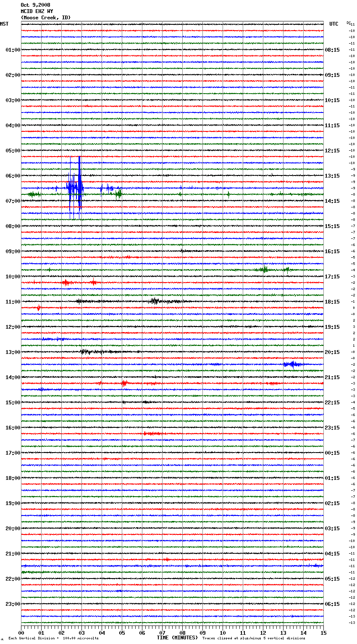Click the 06:15 UTC time label
The width and height of the screenshot is (357, 644).
point(332,604)
